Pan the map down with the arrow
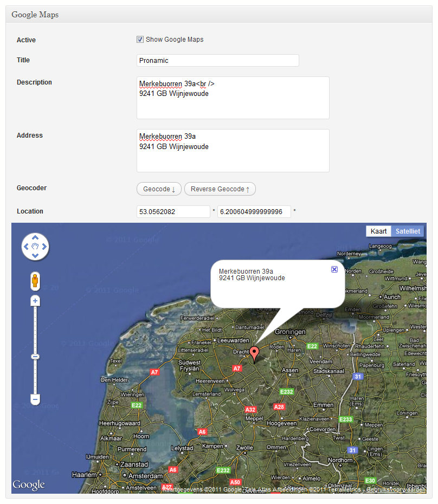 pyautogui.click(x=35, y=256)
